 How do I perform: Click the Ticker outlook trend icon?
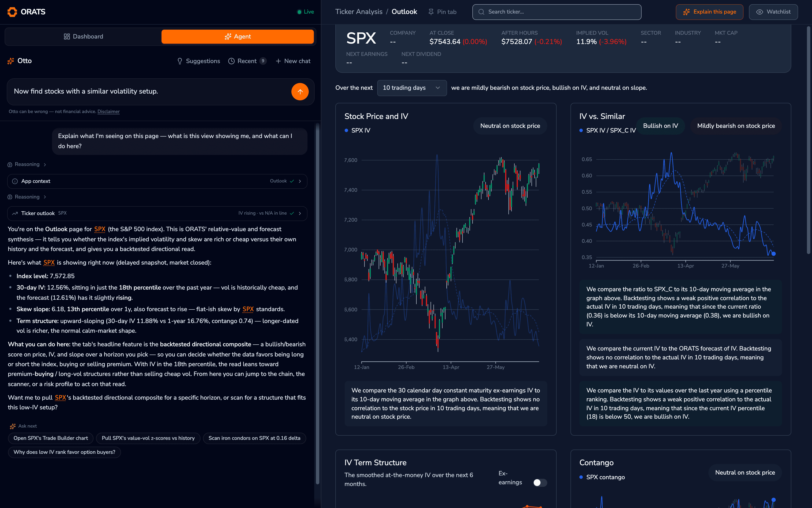click(15, 213)
